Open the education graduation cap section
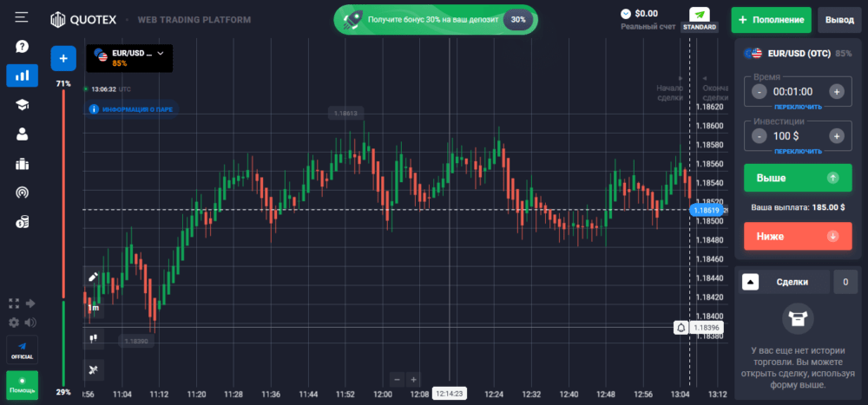The image size is (868, 405). [22, 105]
